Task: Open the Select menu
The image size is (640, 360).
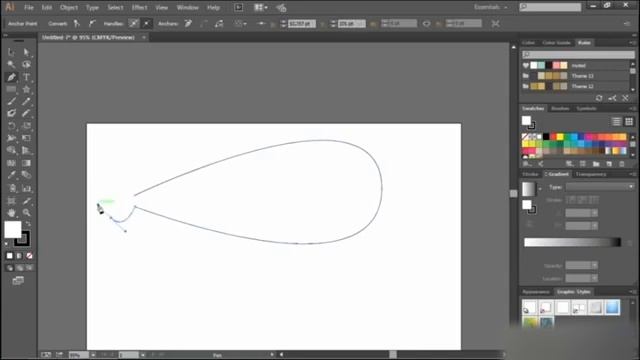Action: pos(116,7)
